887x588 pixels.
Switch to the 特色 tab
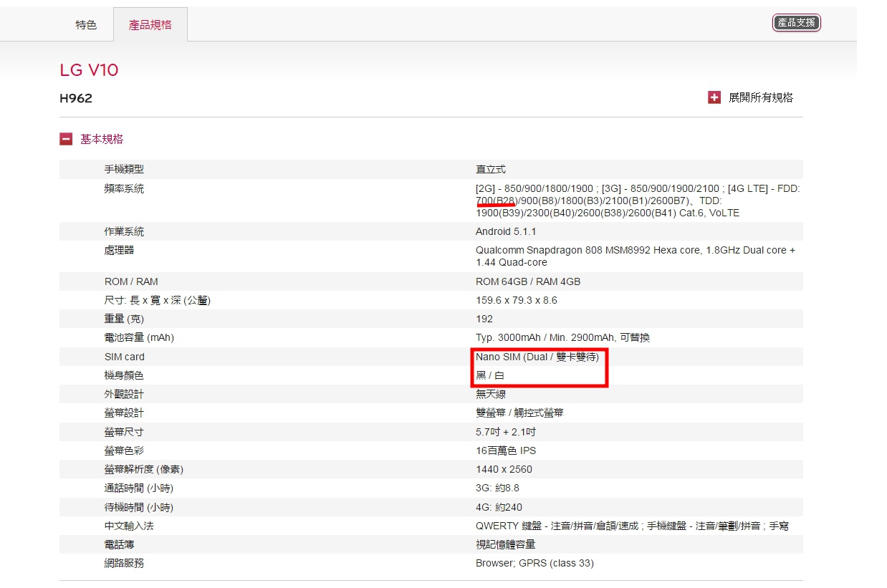point(86,24)
